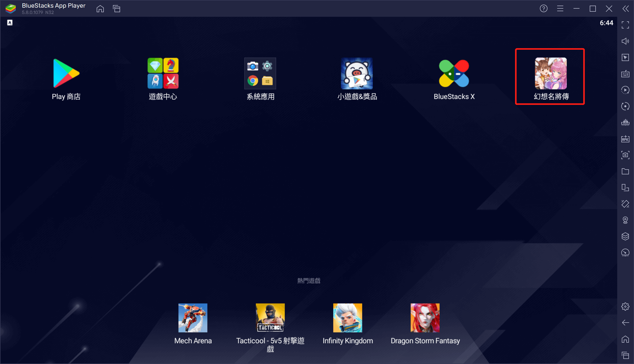The height and width of the screenshot is (364, 634).
Task: Click the 6:44 clock in status bar
Action: (x=607, y=23)
